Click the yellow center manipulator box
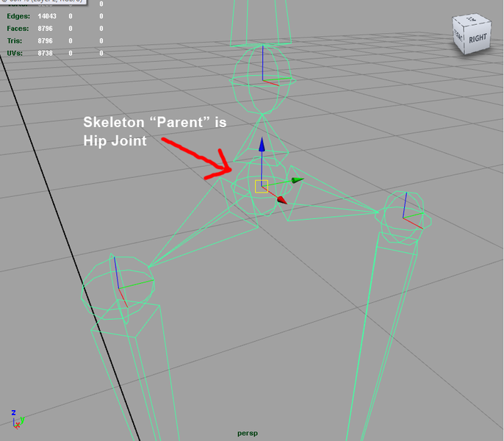504x441 pixels. pyautogui.click(x=262, y=186)
